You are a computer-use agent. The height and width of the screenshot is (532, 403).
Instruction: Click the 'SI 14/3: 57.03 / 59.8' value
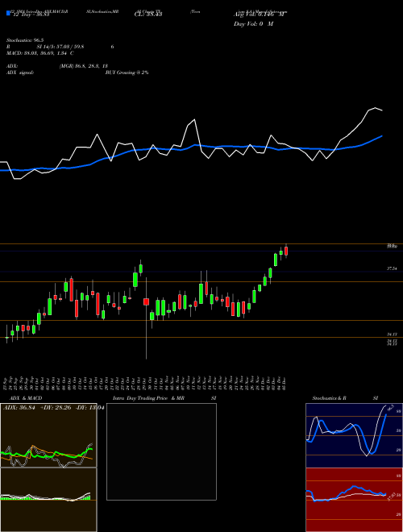[x=60, y=47]
